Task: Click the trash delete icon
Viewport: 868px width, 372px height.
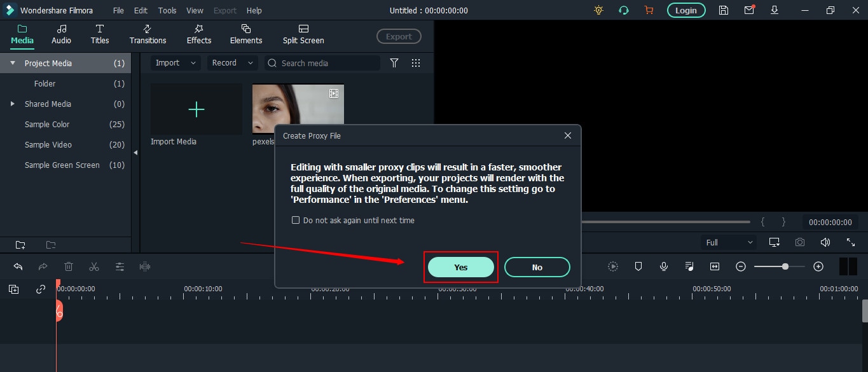Action: point(69,267)
